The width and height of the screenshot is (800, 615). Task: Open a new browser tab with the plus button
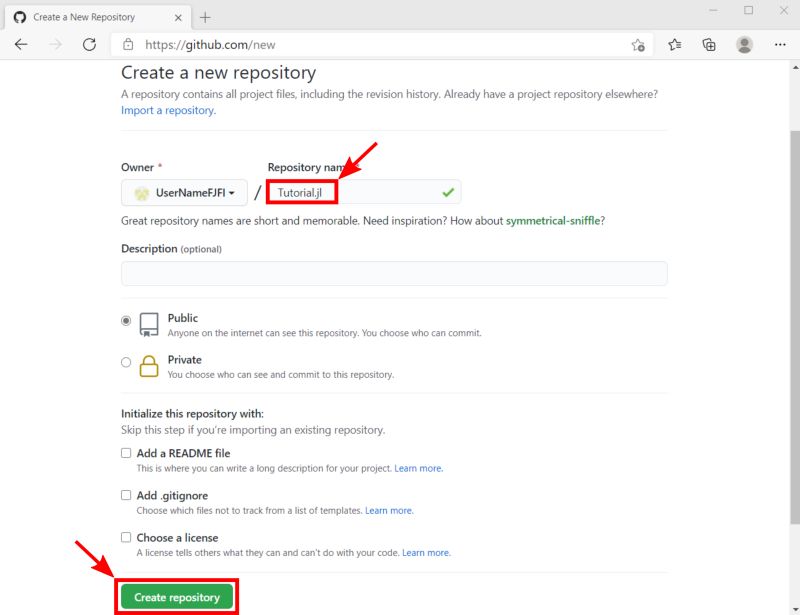(205, 17)
